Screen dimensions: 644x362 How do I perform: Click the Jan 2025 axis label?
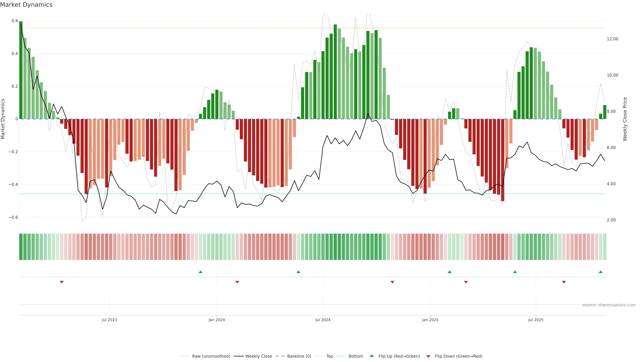(430, 320)
